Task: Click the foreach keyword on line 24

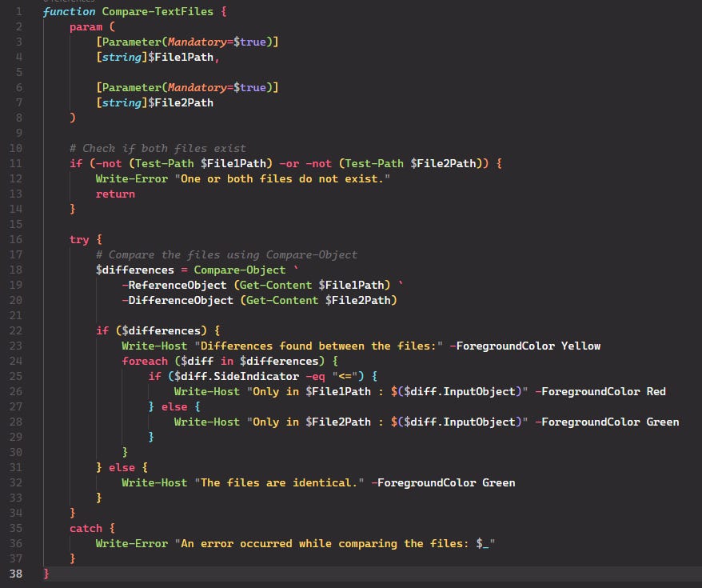Action: 145,361
